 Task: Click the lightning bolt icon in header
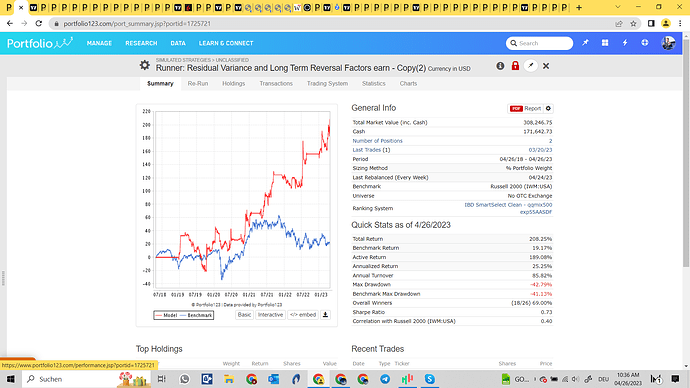(625, 43)
